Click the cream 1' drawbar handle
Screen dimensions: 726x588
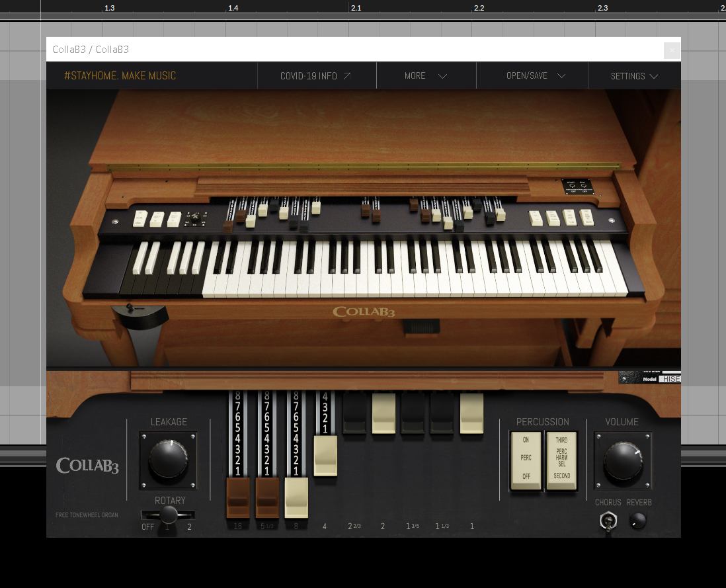[x=472, y=413]
